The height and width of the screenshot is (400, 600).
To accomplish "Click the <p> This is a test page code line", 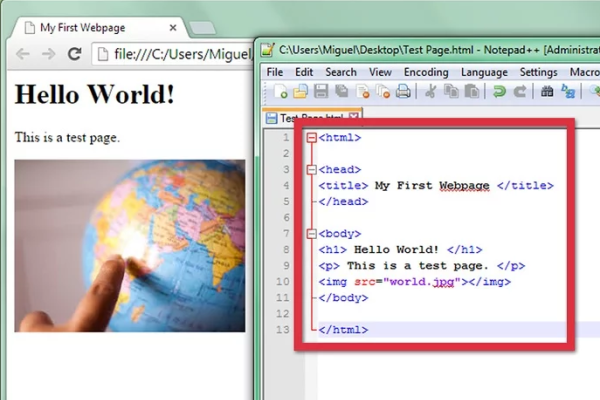I will pos(422,266).
